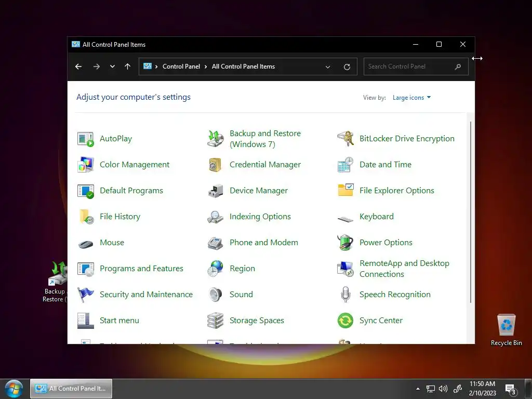Screen dimensions: 532x399
Task: Open the Storage Spaces drives icon
Action: click(216, 321)
